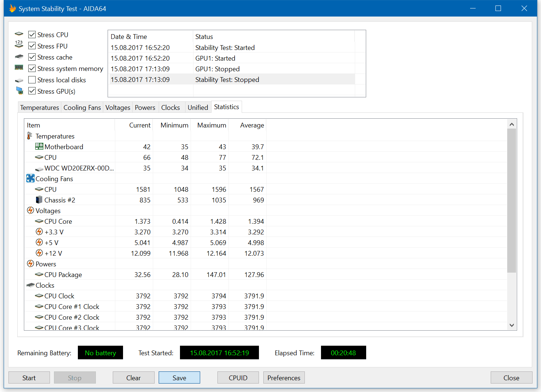This screenshot has height=392, width=541.
Task: Open the Voltages tab
Action: [118, 107]
